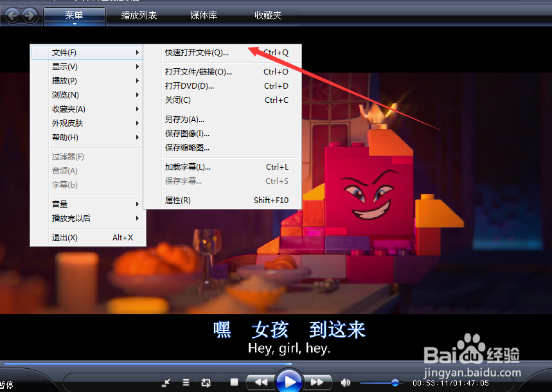Click the back navigation arrow
The width and height of the screenshot is (552, 392).
point(13,15)
